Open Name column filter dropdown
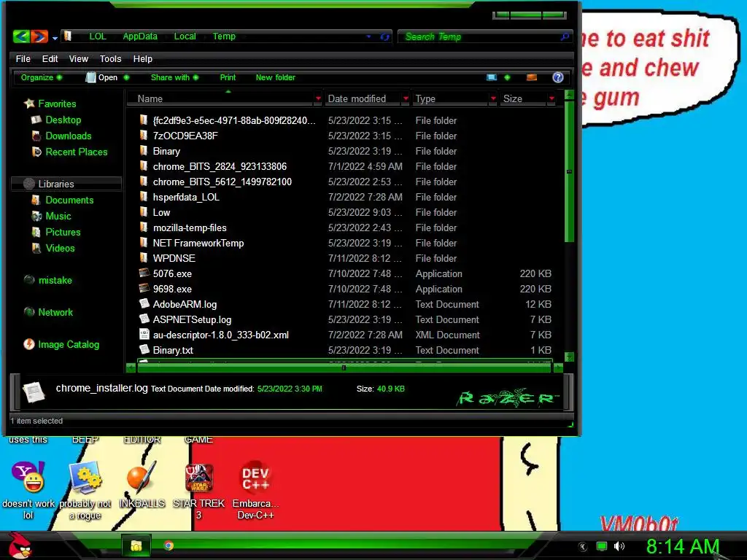Viewport: 747px width, 560px height. 318,98
